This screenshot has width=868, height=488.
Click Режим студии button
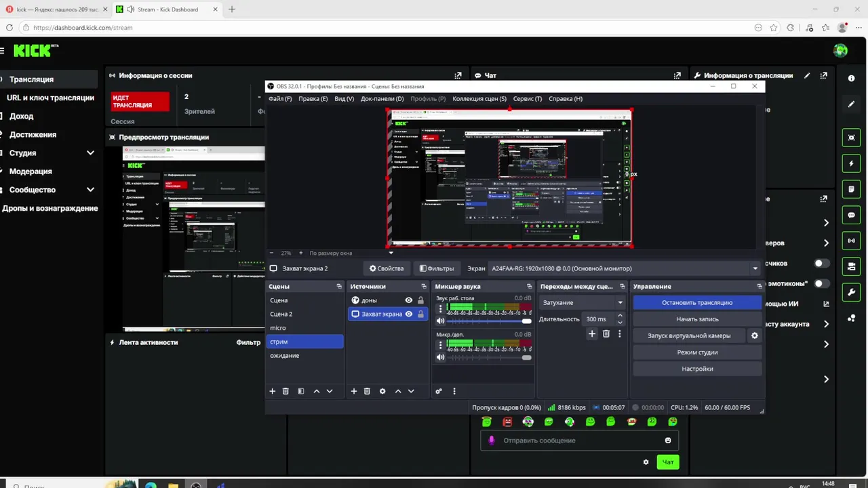[x=697, y=352]
